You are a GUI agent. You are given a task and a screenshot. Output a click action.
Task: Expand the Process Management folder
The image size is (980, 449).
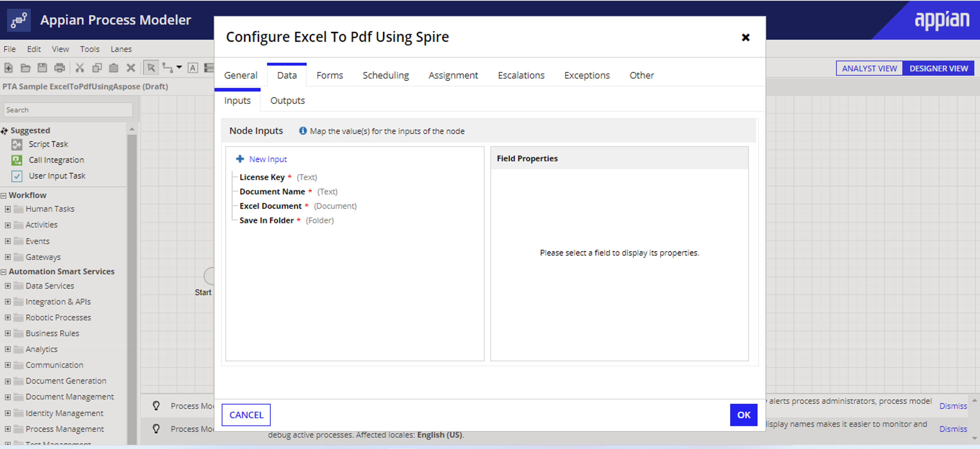[8, 429]
